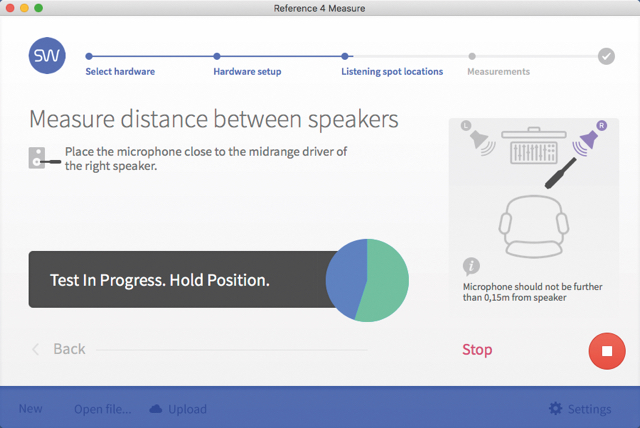Screen dimensions: 640x428
Task: Click the Reference 4 Measure window title
Action: (319, 8)
